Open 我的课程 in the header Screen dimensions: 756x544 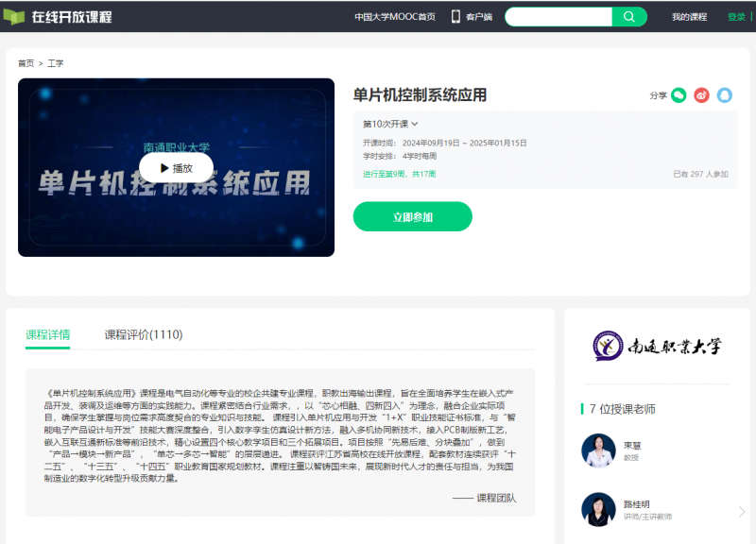point(690,17)
